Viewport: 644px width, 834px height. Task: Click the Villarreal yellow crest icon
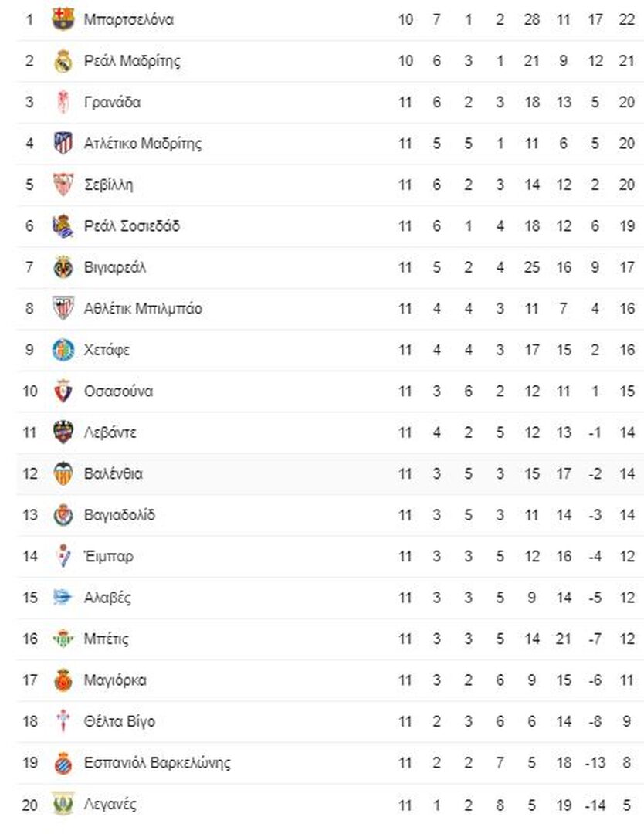63,267
